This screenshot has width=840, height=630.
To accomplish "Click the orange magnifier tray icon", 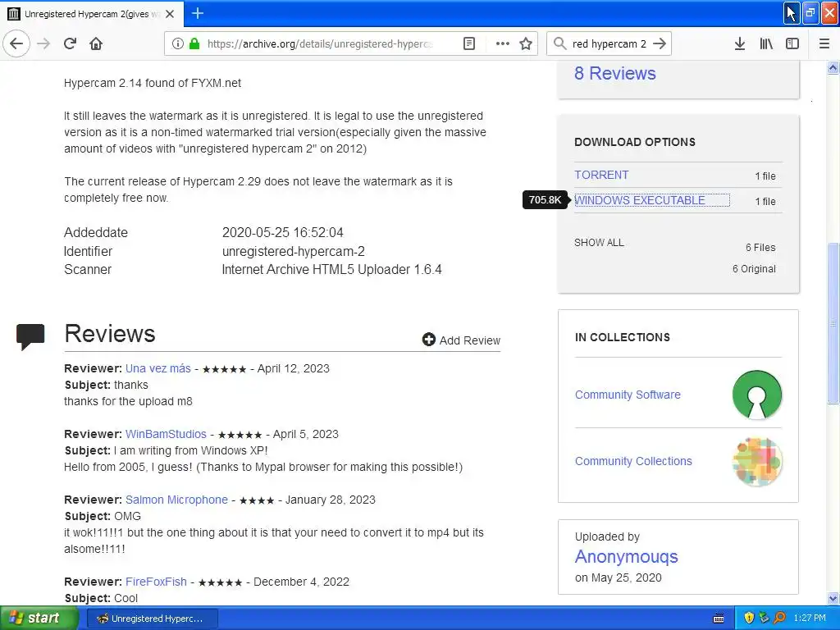I will coord(779,619).
